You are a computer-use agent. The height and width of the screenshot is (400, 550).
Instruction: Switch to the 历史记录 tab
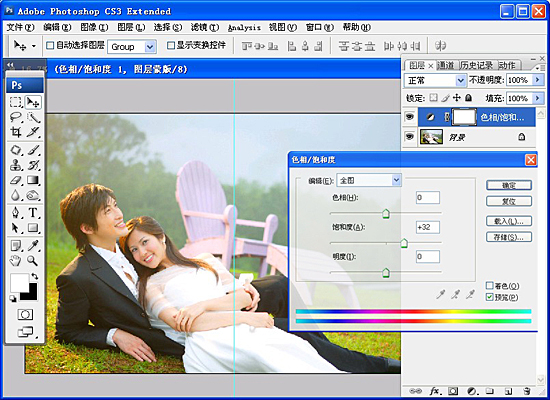pos(476,65)
